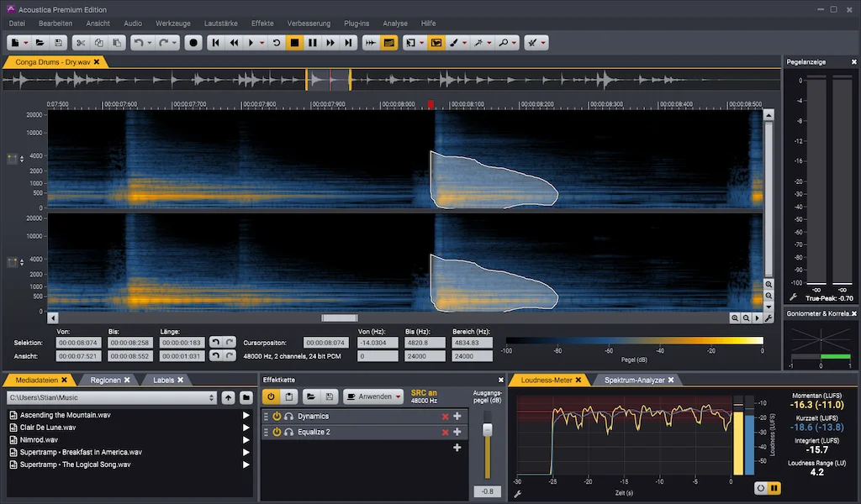This screenshot has width=861, height=504.
Task: Switch to the Regionen tab
Action: click(x=105, y=380)
